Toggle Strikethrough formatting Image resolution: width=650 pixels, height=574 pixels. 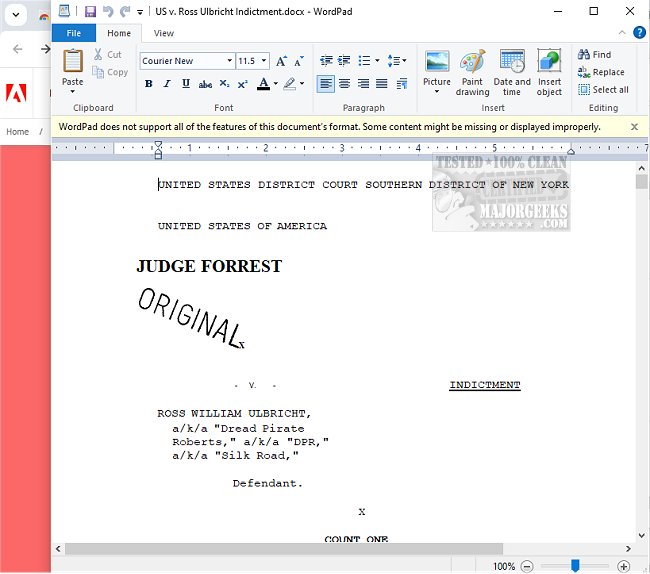205,84
